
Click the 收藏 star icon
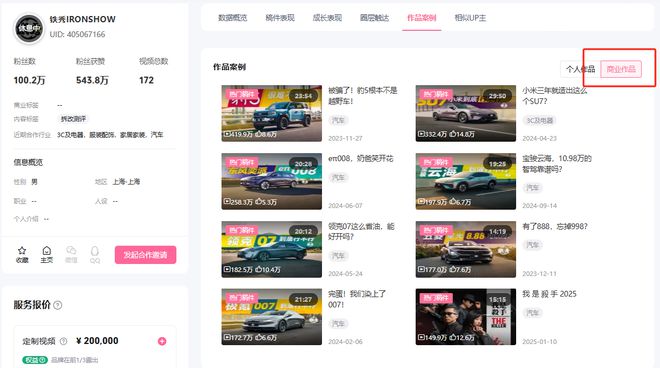click(x=22, y=251)
